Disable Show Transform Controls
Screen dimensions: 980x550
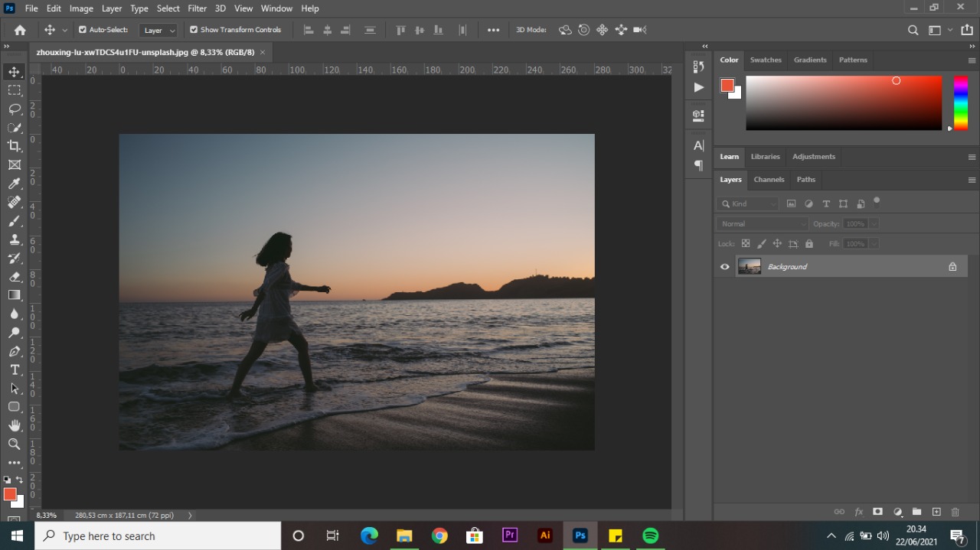coord(194,29)
